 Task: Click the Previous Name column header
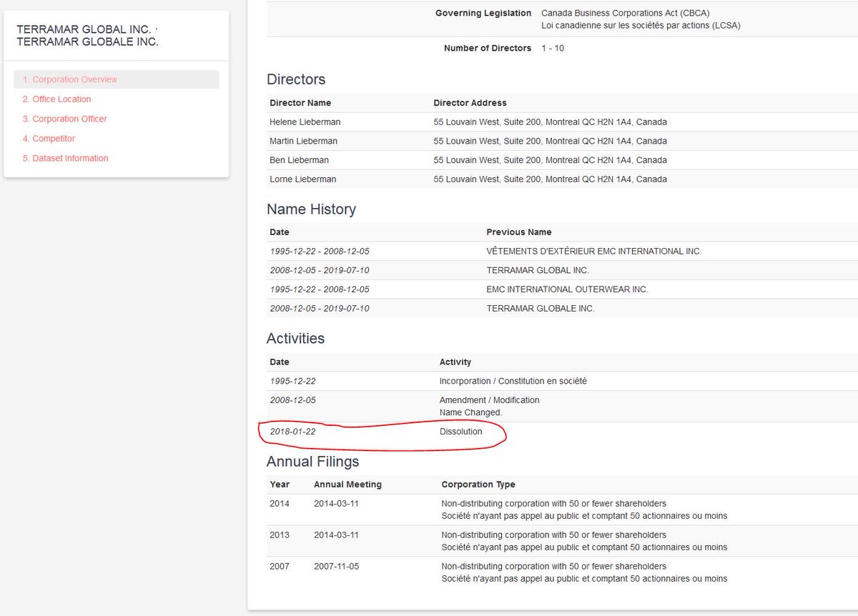pos(519,232)
